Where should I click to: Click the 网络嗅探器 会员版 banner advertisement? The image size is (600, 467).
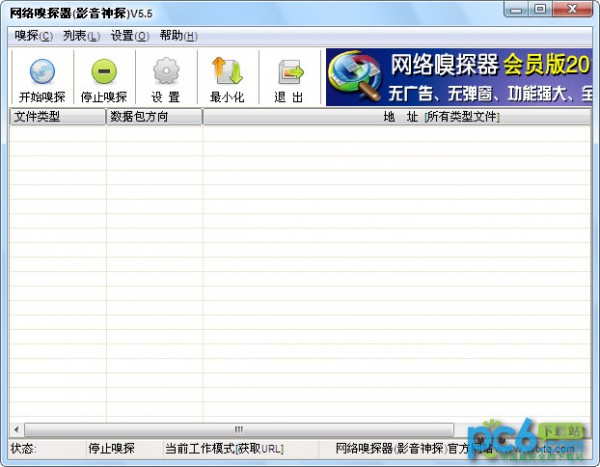(459, 77)
